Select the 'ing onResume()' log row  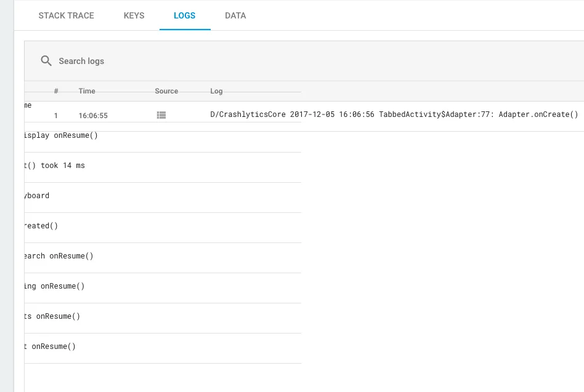pos(163,288)
